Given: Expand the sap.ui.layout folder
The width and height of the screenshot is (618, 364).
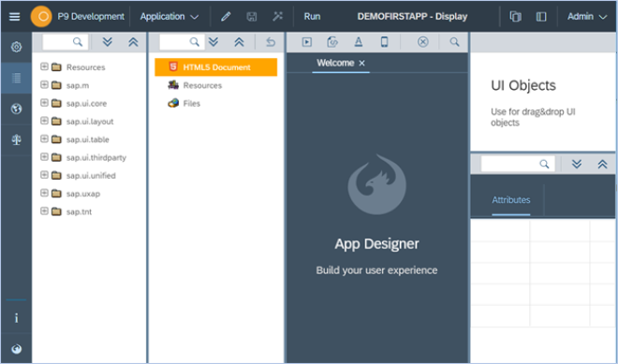Looking at the screenshot, I should point(44,121).
